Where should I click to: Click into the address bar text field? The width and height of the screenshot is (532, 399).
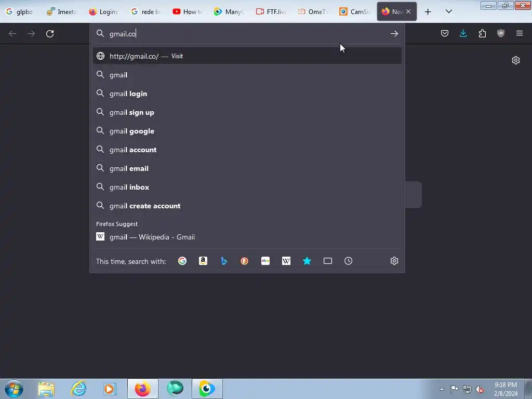248,34
